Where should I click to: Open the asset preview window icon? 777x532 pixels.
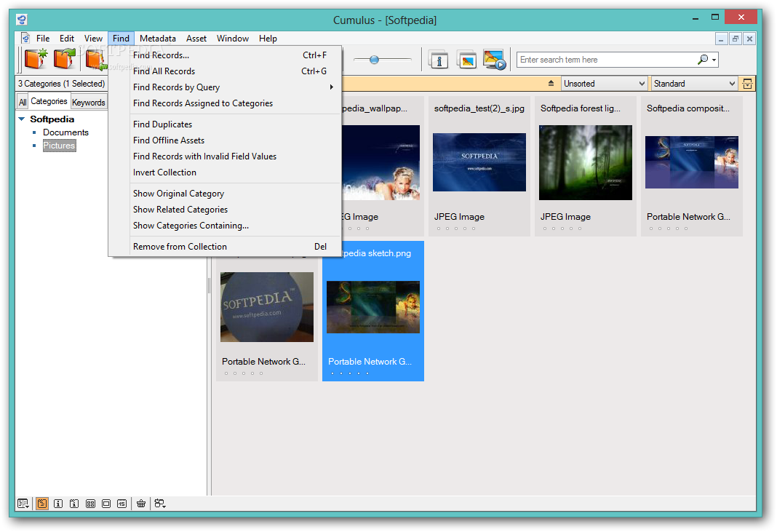point(467,60)
